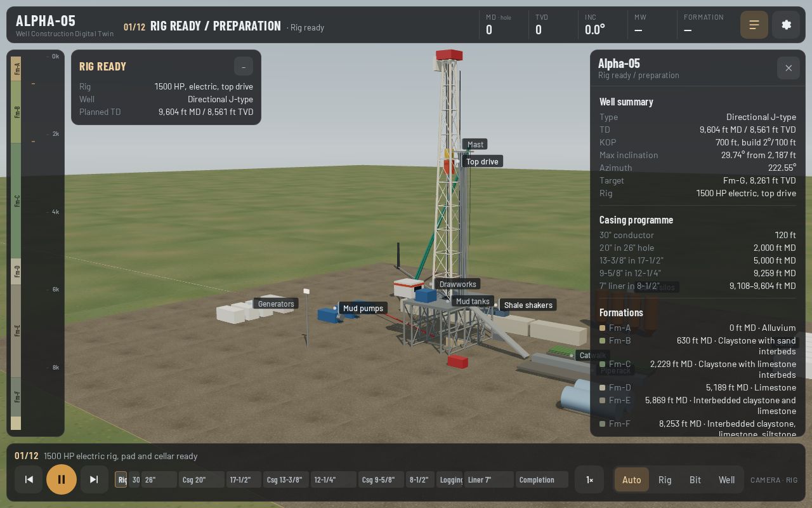Jump to the Csg 9-5/8" phase
The image size is (812, 508).
[381, 479]
